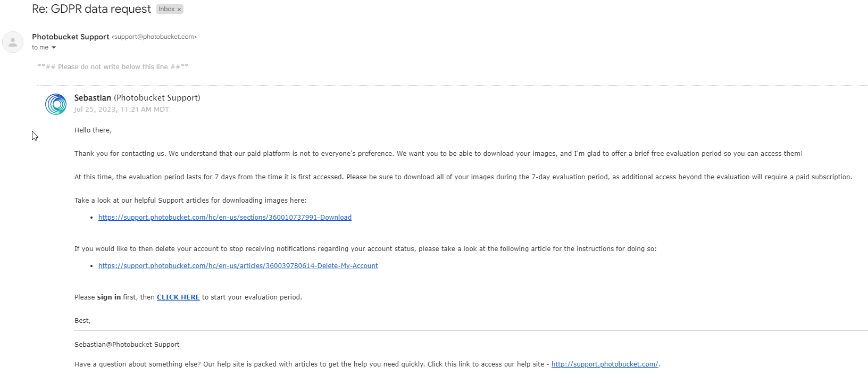Click the 7-day evaluation period paragraph
868x383 pixels.
pyautogui.click(x=463, y=177)
